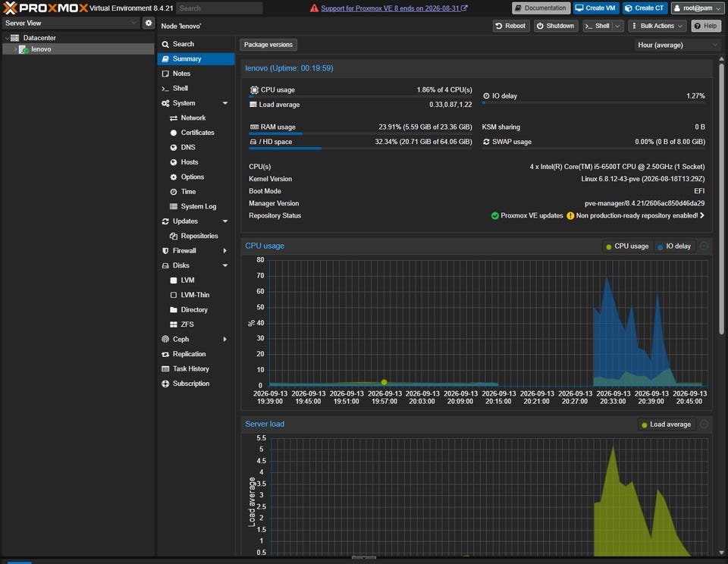Click the Certificates icon
Screen dimensions: 728x564
174,133
